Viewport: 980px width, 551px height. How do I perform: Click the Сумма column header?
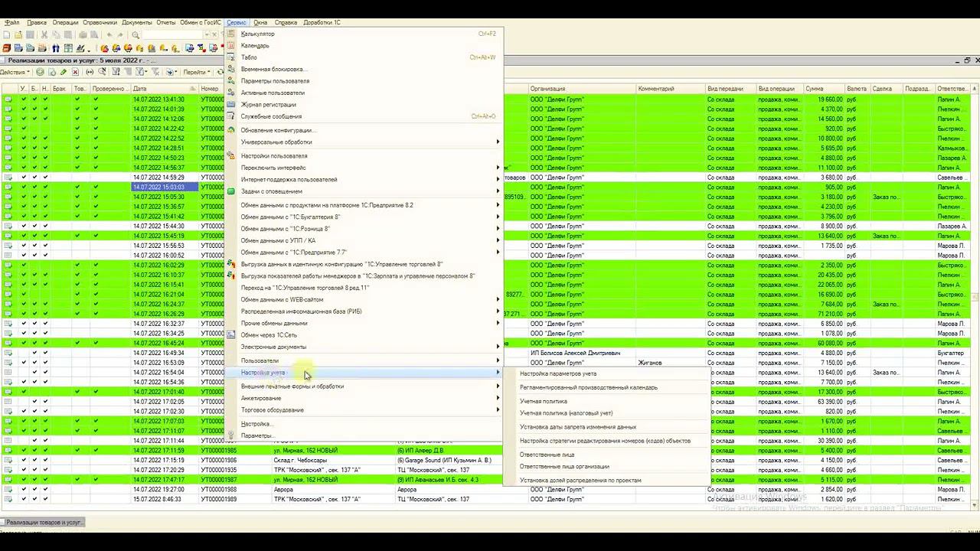point(824,89)
